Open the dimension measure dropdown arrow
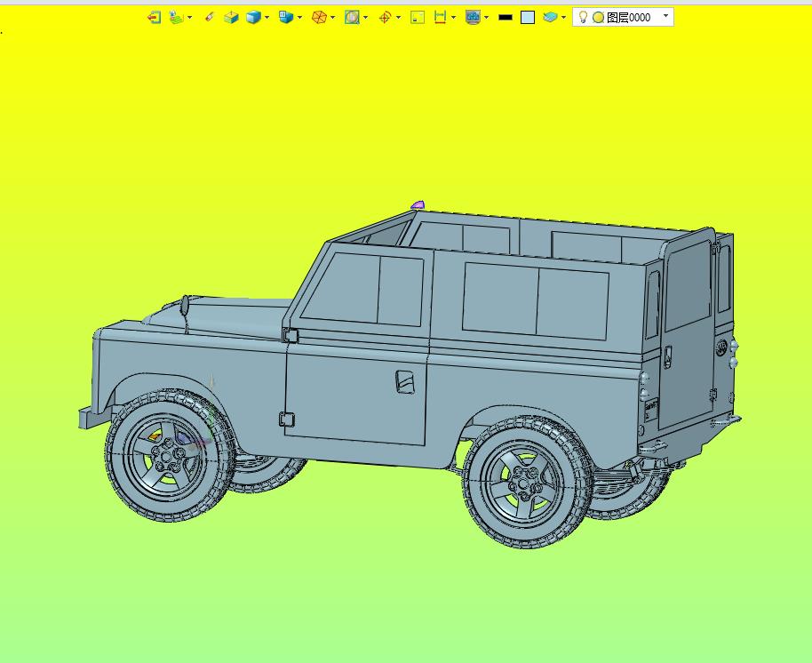 point(454,18)
